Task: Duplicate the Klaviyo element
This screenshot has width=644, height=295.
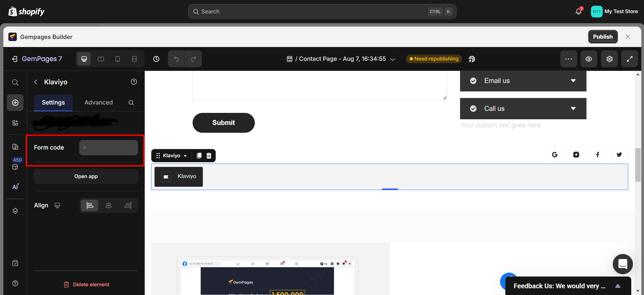Action: pos(199,156)
